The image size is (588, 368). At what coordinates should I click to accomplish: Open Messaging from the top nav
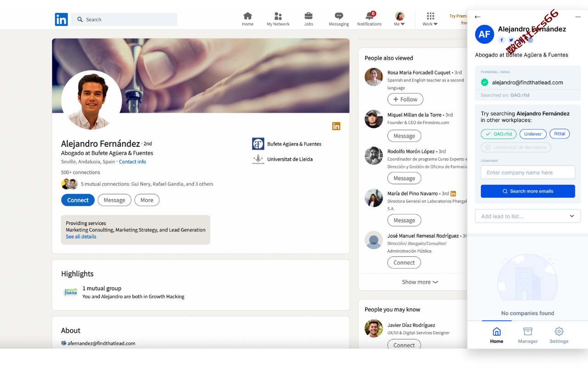[339, 19]
